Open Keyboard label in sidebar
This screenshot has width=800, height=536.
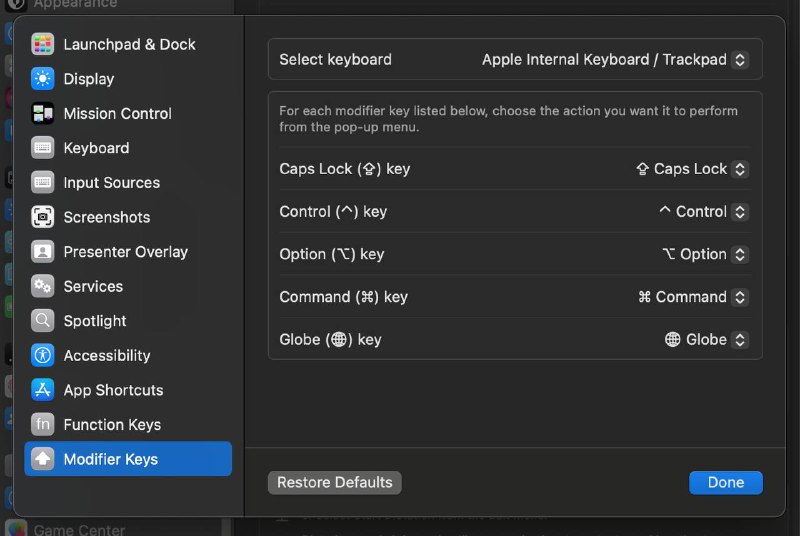[96, 148]
